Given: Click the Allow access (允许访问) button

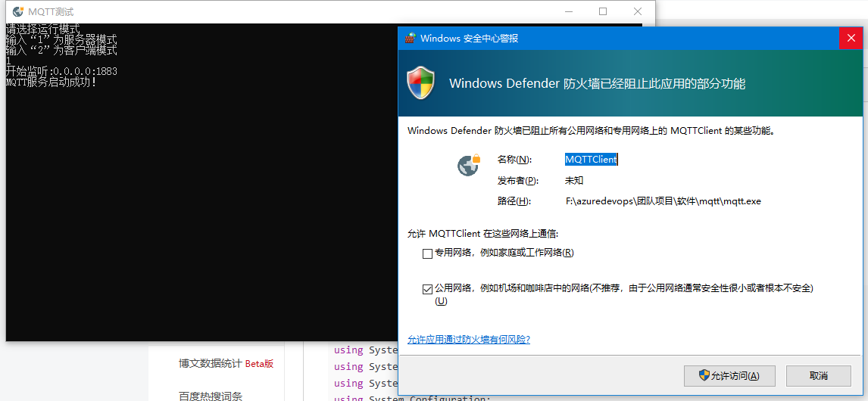Looking at the screenshot, I should (x=729, y=375).
